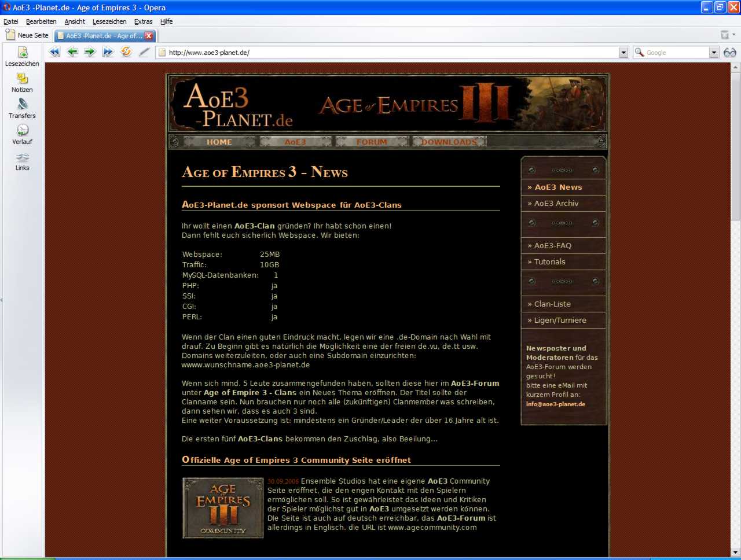The image size is (741, 560).
Task: Click the info@aoe3-planet.de email link
Action: [x=555, y=404]
